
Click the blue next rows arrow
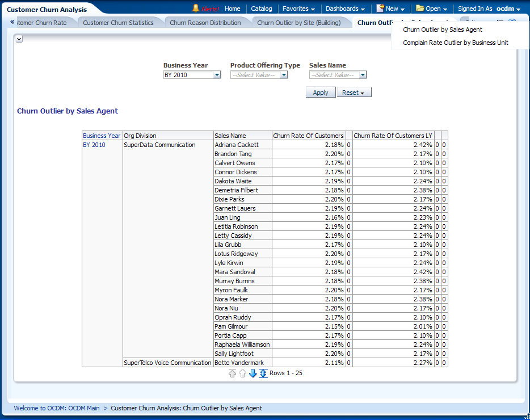253,373
